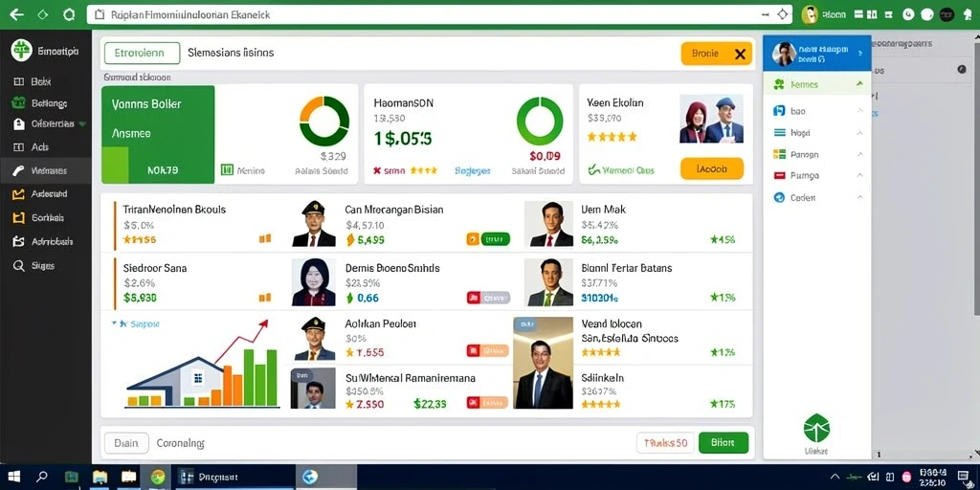Click the orange IAcdoin button
980x490 pixels.
click(x=712, y=168)
